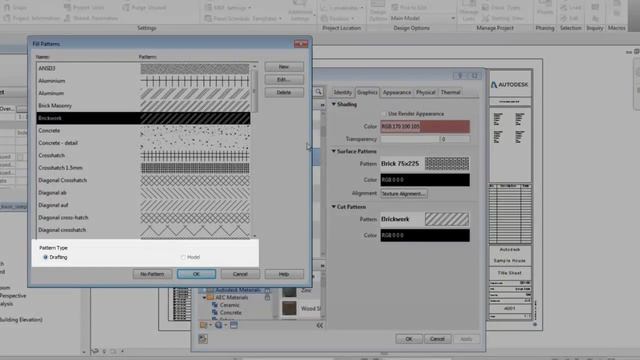Image resolution: width=640 pixels, height=360 pixels.
Task: Open the MEP Settings dropdown in ribbon
Action: tap(228, 7)
